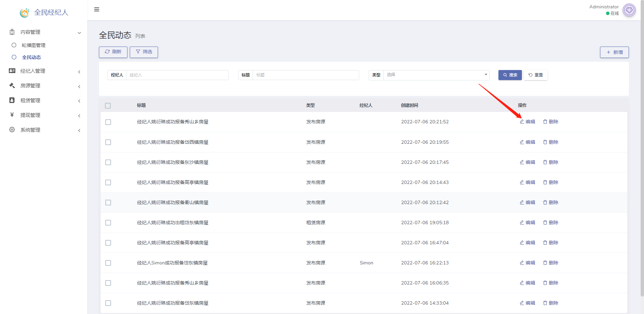This screenshot has height=314, width=644.
Task: Check the Simon row checkbox
Action: tap(108, 263)
